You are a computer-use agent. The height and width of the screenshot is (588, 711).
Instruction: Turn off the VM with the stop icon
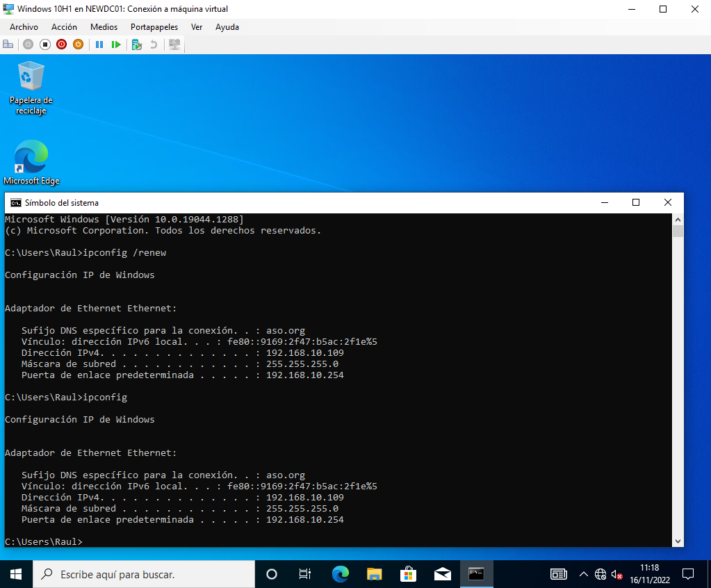tap(44, 44)
